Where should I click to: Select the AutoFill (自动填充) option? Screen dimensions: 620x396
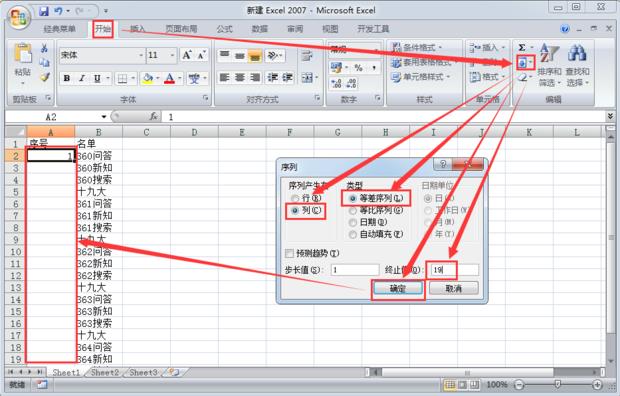[353, 235]
